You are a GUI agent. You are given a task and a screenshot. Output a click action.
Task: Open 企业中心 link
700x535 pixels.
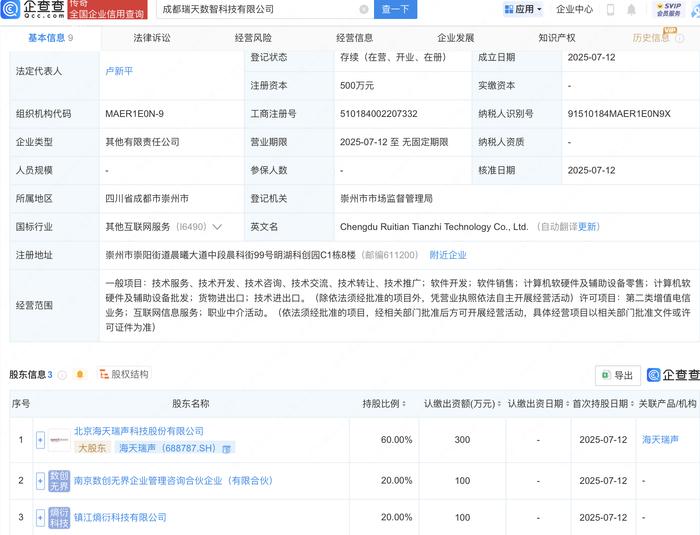coord(574,9)
